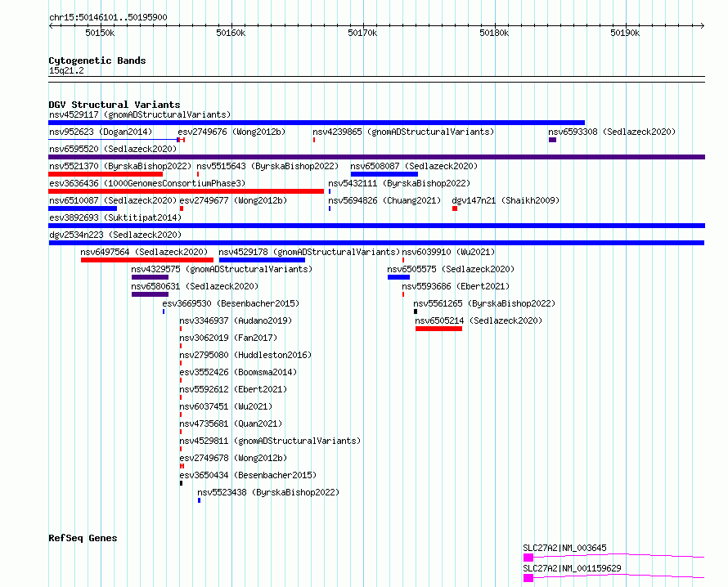Open nsv5593686 (Ebert2021) label

click(456, 286)
